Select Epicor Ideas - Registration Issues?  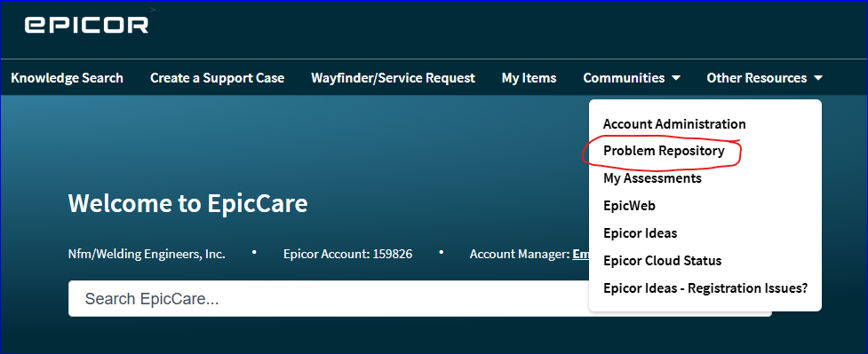click(x=705, y=288)
